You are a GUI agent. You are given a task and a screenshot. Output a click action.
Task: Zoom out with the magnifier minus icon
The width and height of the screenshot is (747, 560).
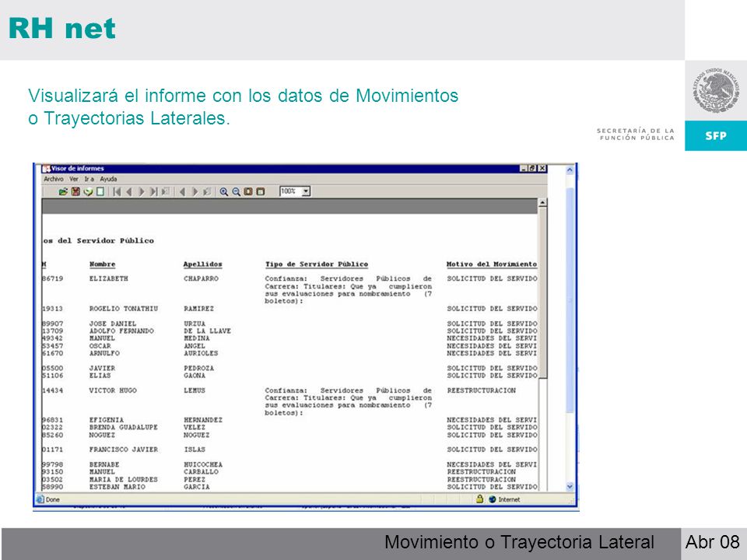click(x=236, y=191)
